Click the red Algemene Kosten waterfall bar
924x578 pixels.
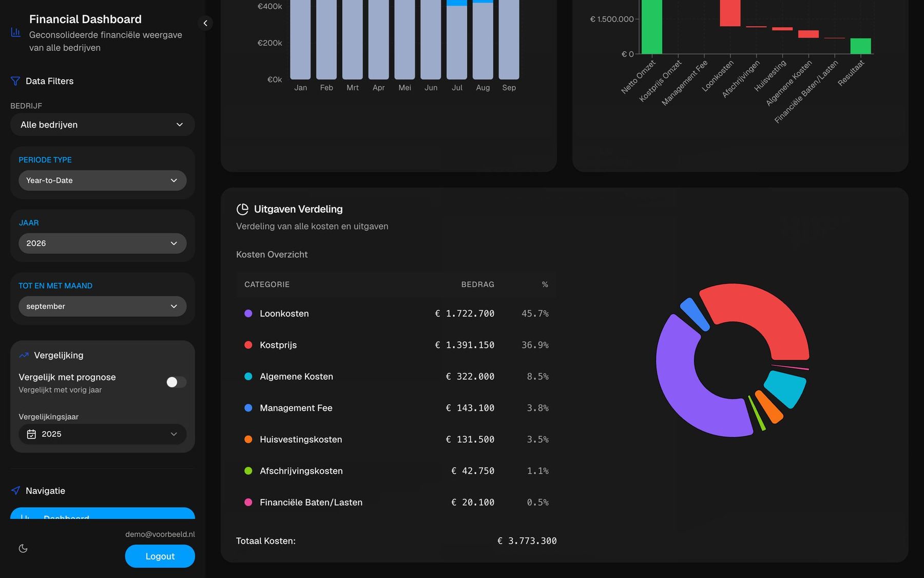(x=808, y=34)
